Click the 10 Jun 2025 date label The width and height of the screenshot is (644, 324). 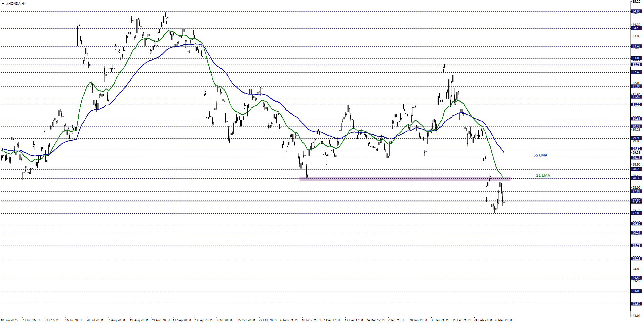pyautogui.click(x=9, y=320)
